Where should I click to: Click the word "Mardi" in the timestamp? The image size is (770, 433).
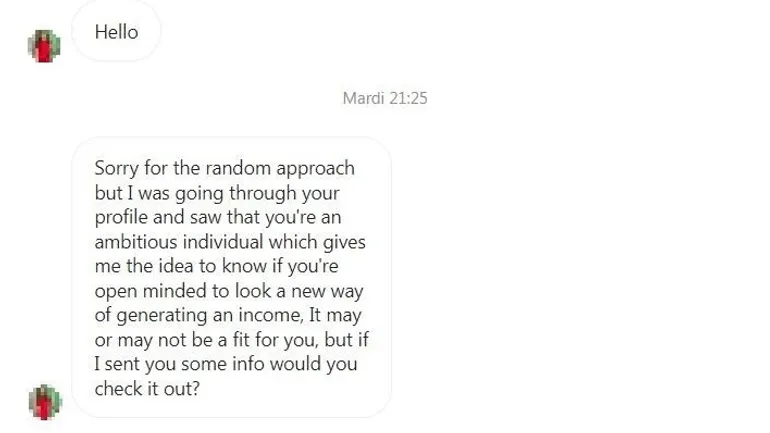click(x=363, y=98)
